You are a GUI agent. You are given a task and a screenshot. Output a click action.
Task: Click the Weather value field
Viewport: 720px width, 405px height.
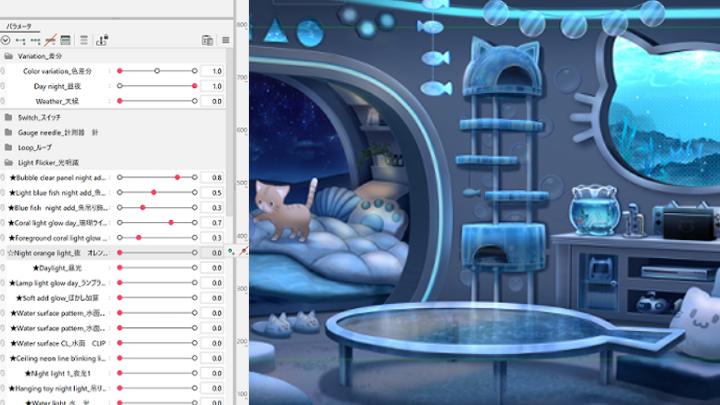click(212, 101)
